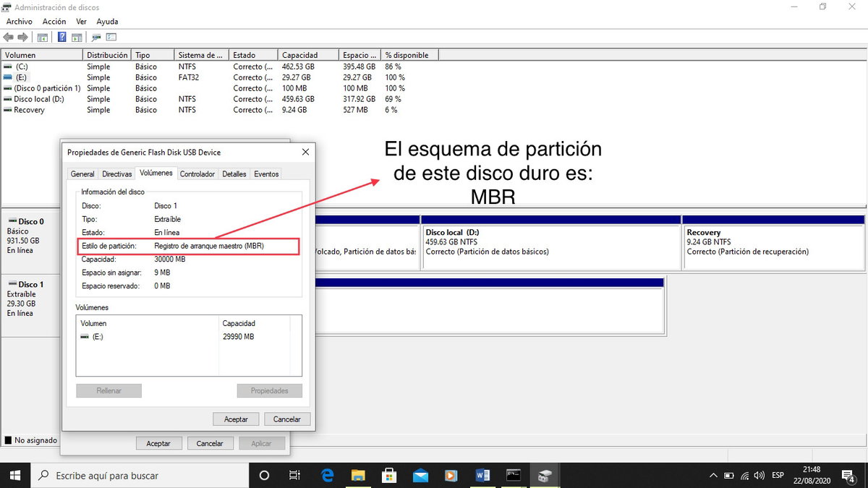Sort by the Volumen column header

[x=42, y=55]
